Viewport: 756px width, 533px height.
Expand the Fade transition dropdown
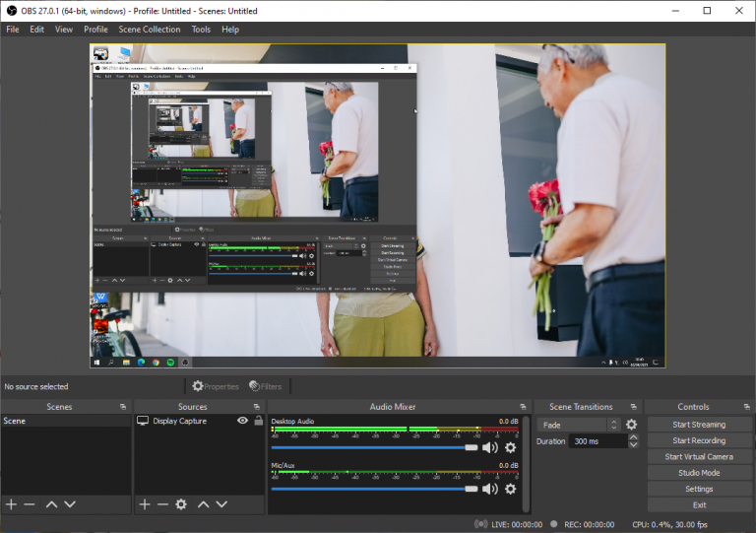614,425
